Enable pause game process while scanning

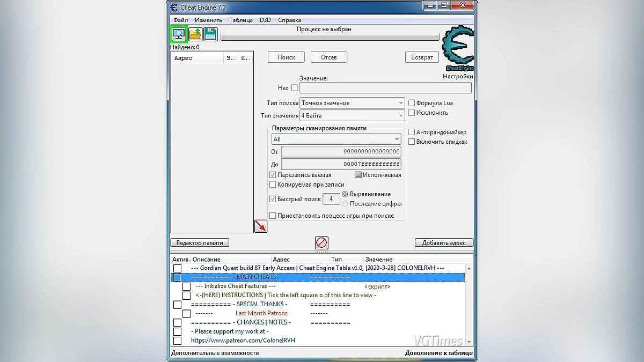click(273, 216)
